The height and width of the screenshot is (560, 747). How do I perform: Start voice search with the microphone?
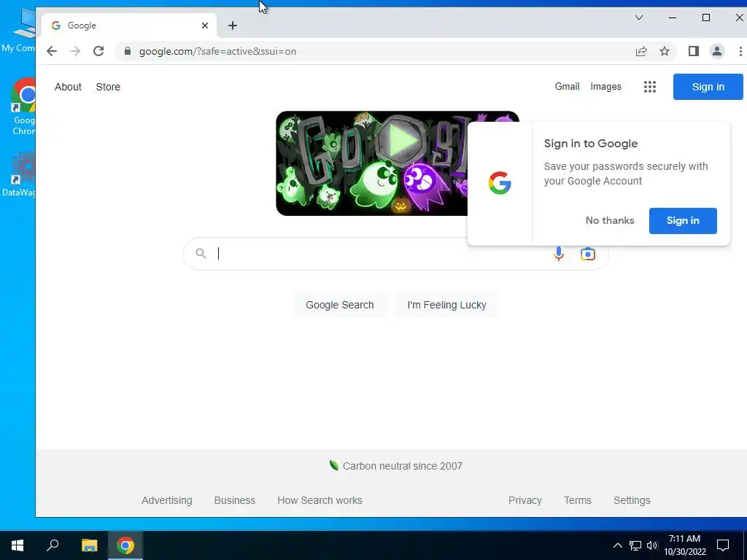click(559, 254)
